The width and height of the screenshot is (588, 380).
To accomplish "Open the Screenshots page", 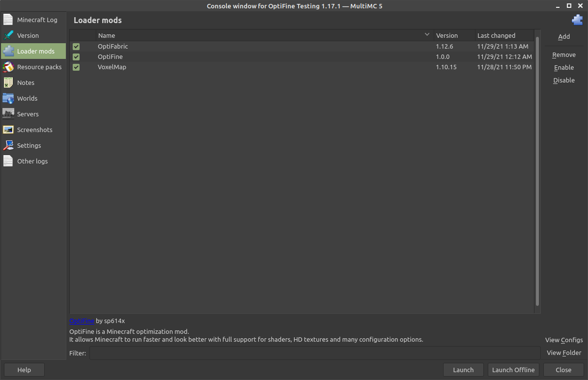I will tap(34, 130).
